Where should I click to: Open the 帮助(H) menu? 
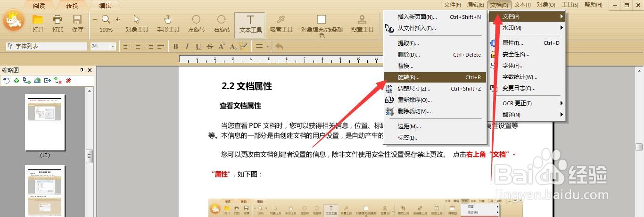click(x=594, y=5)
